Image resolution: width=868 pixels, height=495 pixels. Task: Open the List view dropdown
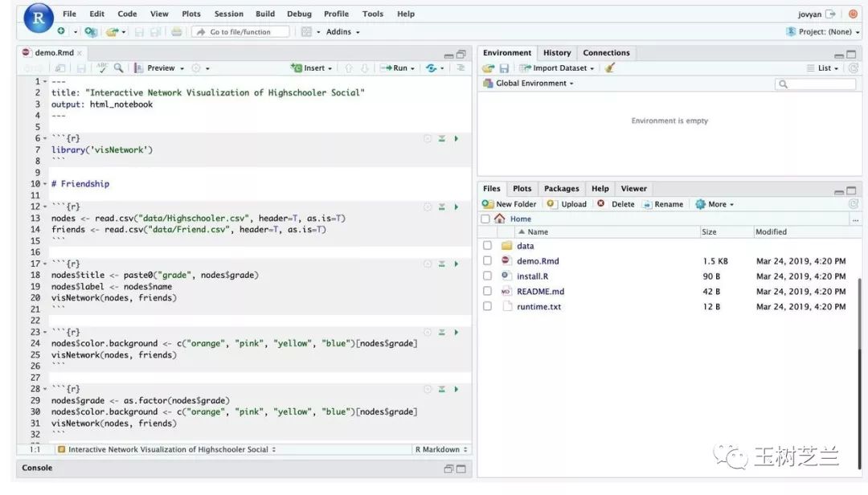pyautogui.click(x=823, y=68)
